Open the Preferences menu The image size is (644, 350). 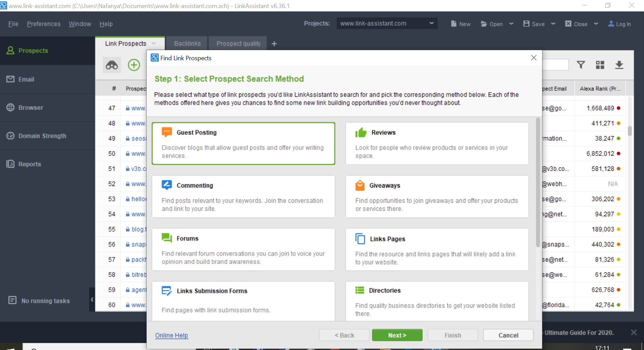pyautogui.click(x=44, y=24)
